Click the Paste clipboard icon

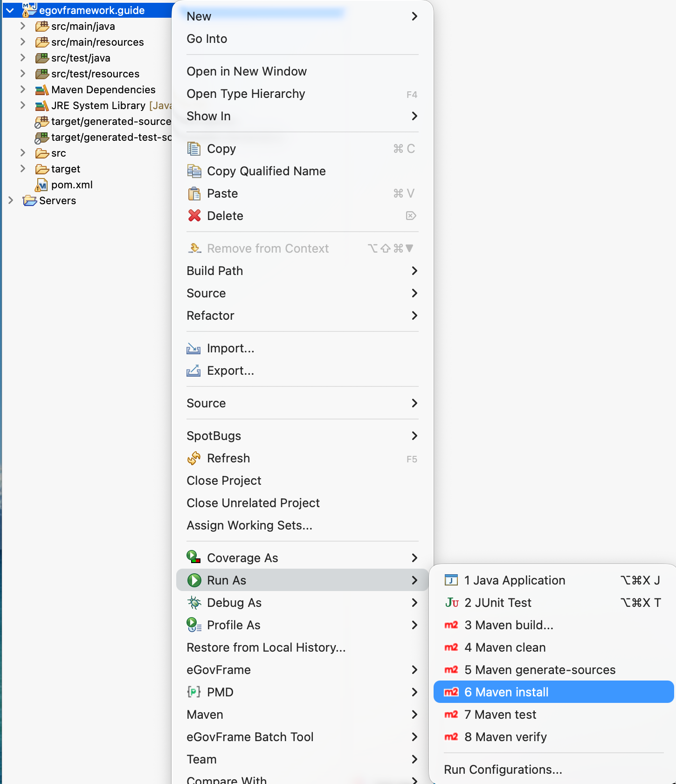pyautogui.click(x=194, y=193)
